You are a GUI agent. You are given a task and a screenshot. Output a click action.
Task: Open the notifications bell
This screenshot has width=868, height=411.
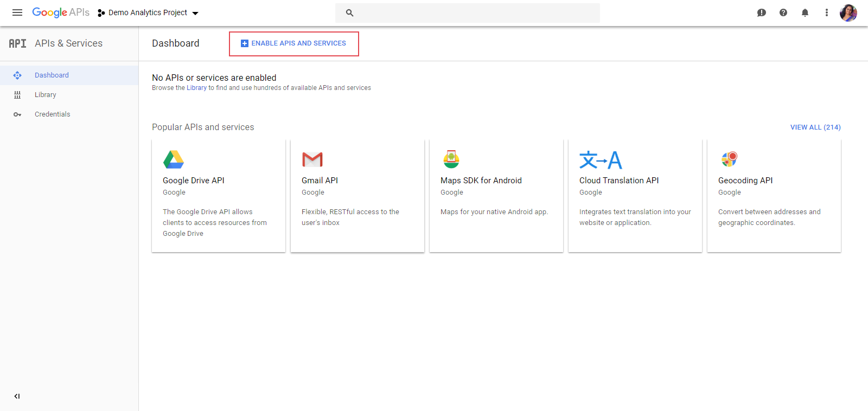coord(805,12)
